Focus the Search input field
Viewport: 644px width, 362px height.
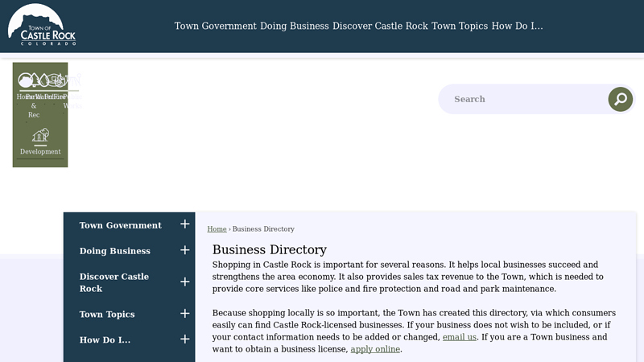pyautogui.click(x=524, y=99)
